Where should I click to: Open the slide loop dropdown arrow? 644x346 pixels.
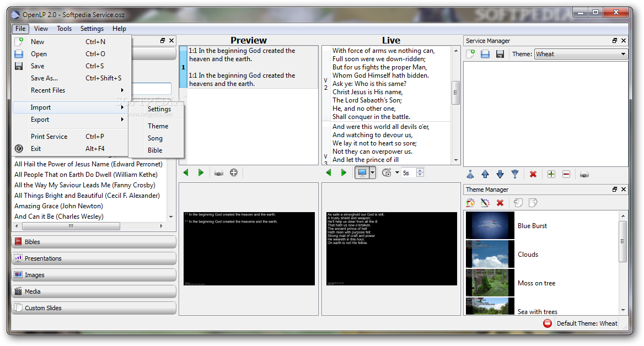click(x=397, y=173)
